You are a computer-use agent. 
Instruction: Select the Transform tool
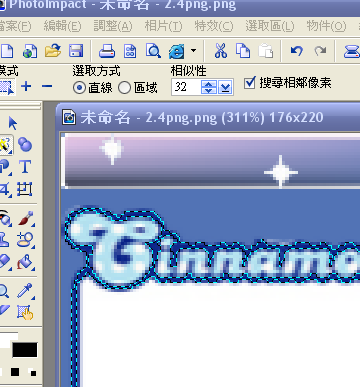pos(25,189)
